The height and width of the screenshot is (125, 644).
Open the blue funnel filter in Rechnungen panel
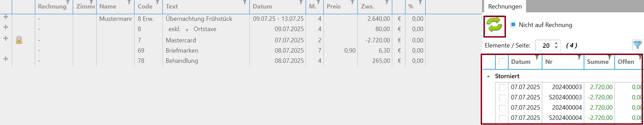point(637,45)
